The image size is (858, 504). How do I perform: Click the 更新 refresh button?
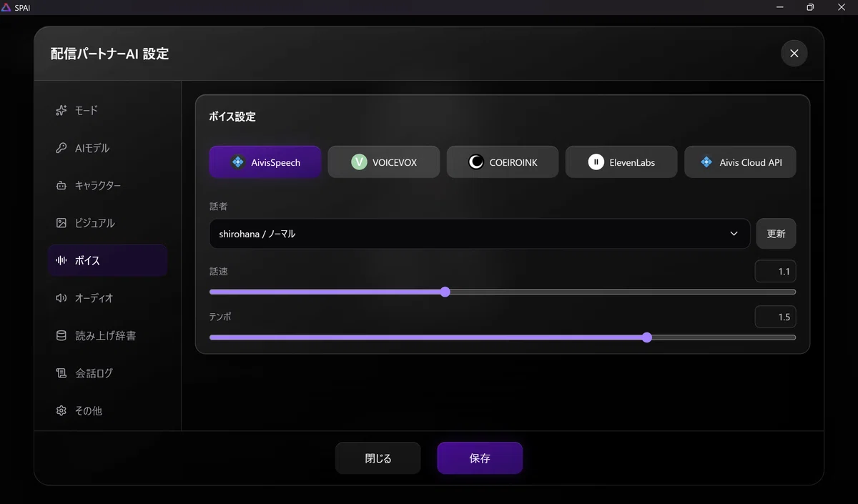click(x=776, y=234)
